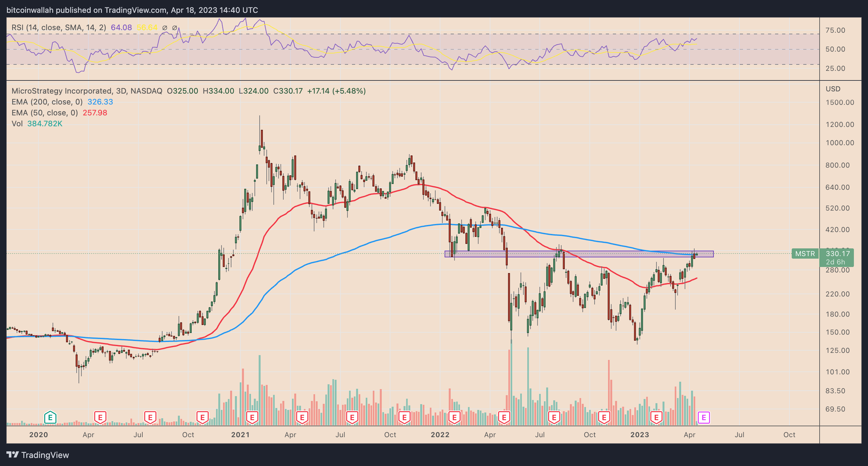Click the red earnings marker after Apr 2022
The width and height of the screenshot is (868, 466).
click(504, 418)
